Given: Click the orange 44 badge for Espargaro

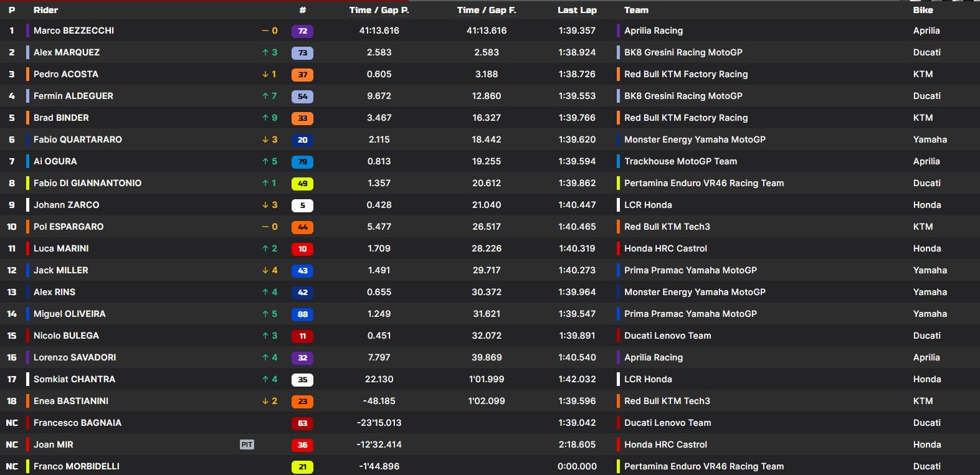Looking at the screenshot, I should point(302,227).
